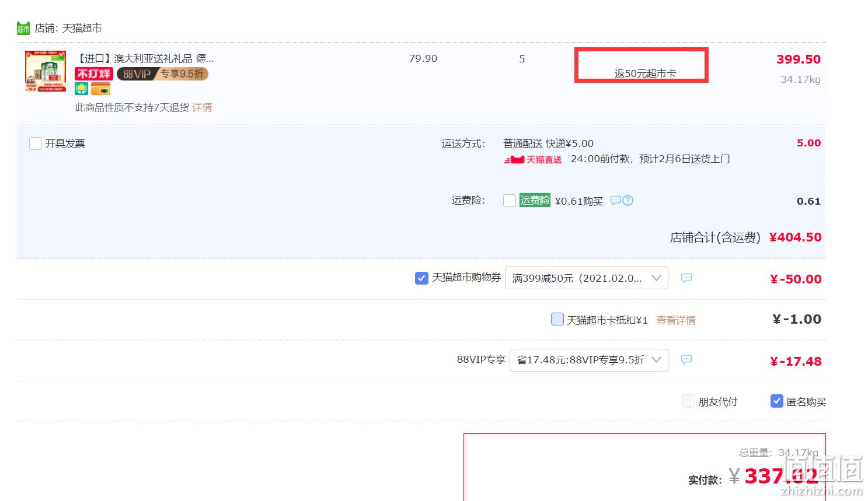Tick the 开具发票 checkbox

pyautogui.click(x=36, y=143)
